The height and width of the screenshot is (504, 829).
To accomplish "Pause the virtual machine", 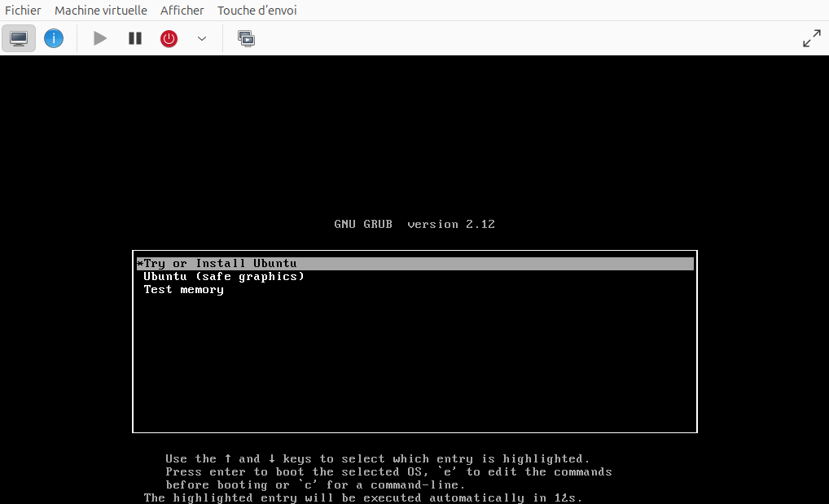I will tap(135, 38).
